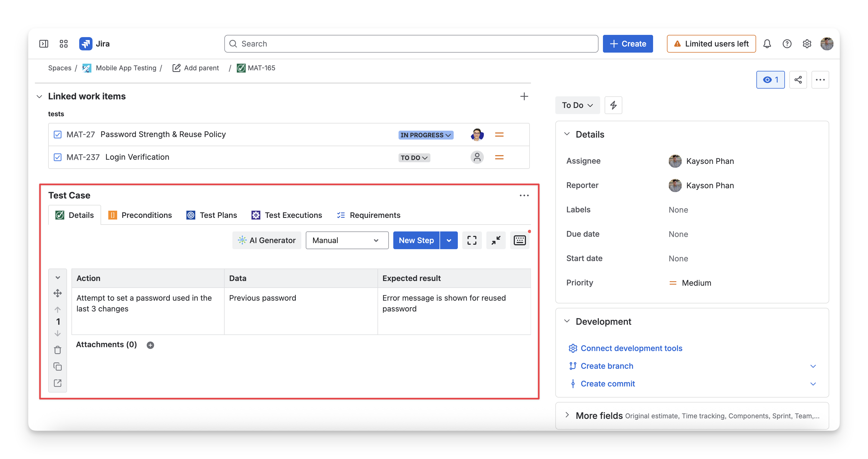Toggle MAT-27 work item checkbox icon

pos(58,135)
